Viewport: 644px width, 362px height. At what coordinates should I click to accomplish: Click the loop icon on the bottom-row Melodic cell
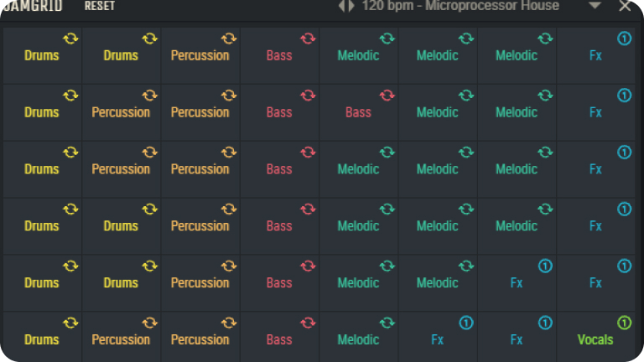coord(387,323)
